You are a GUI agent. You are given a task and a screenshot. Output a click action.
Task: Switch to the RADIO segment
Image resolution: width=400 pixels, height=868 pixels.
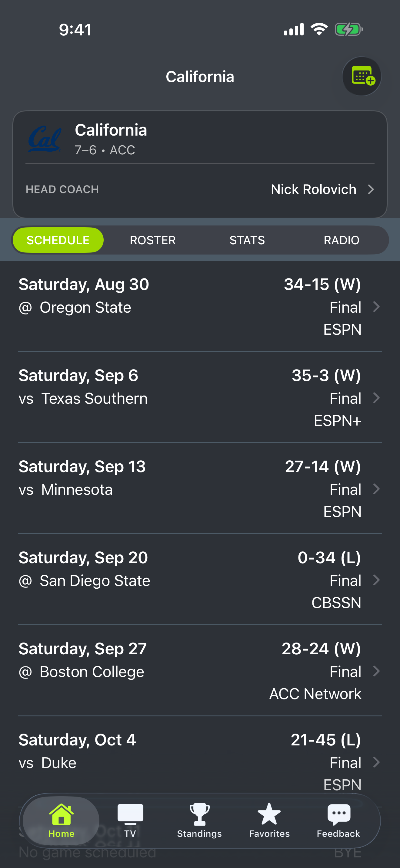click(342, 240)
